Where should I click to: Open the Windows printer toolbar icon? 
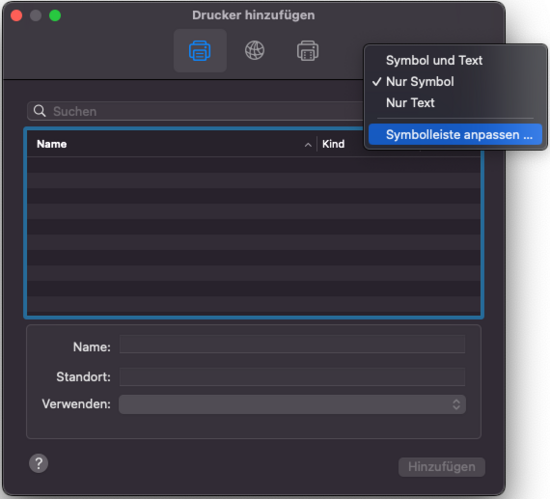coord(308,51)
